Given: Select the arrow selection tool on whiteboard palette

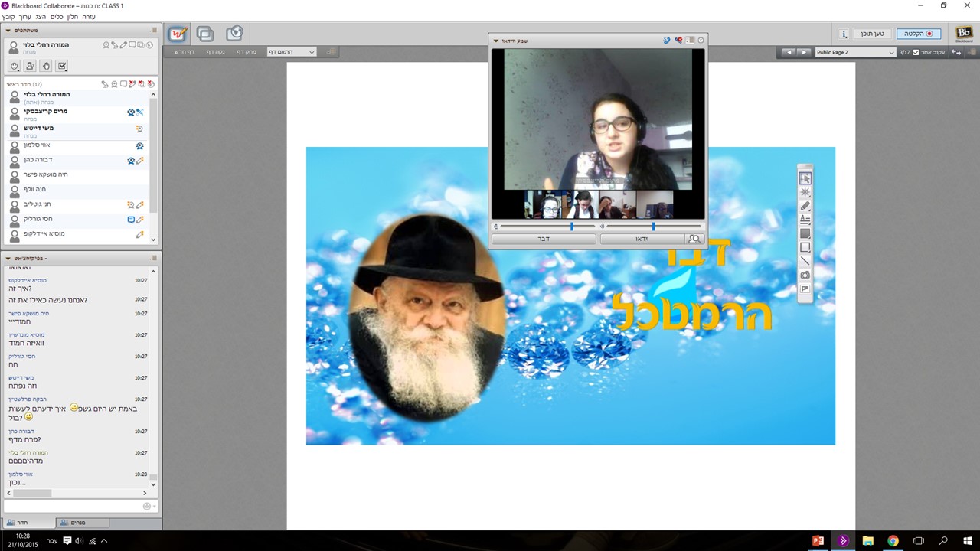Looking at the screenshot, I should click(805, 178).
